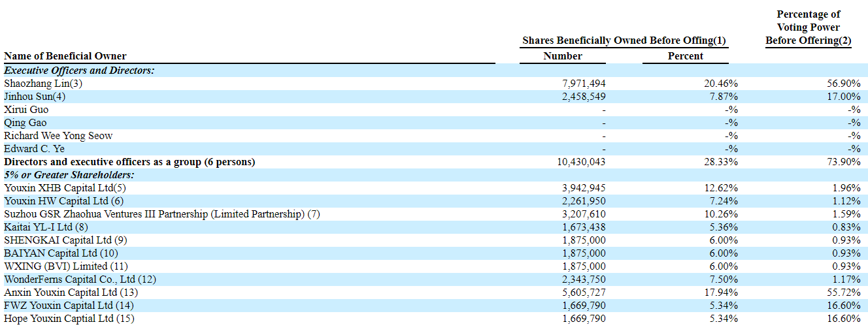Click the 'Percent' column header
868x333 pixels.
[x=685, y=56]
